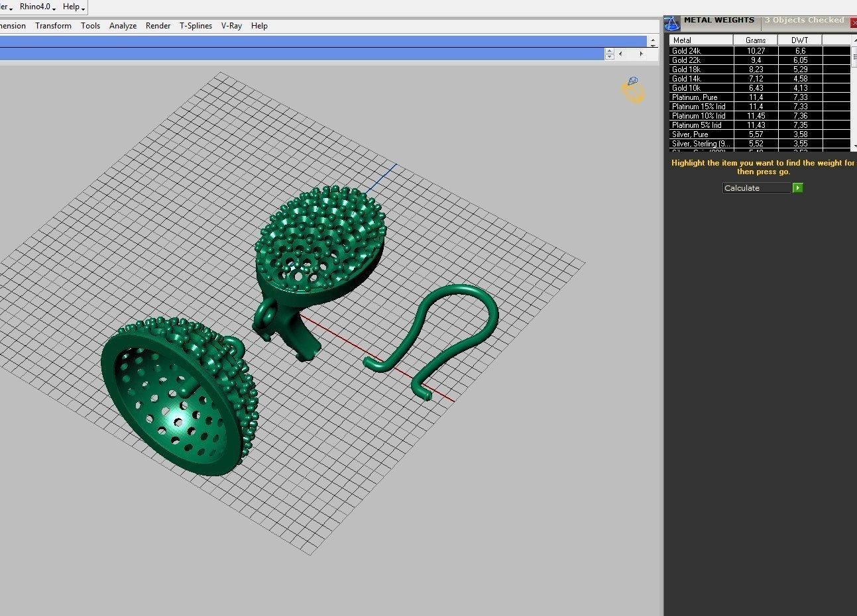Open the Rhino4.0 dropdown menu

[x=37, y=7]
